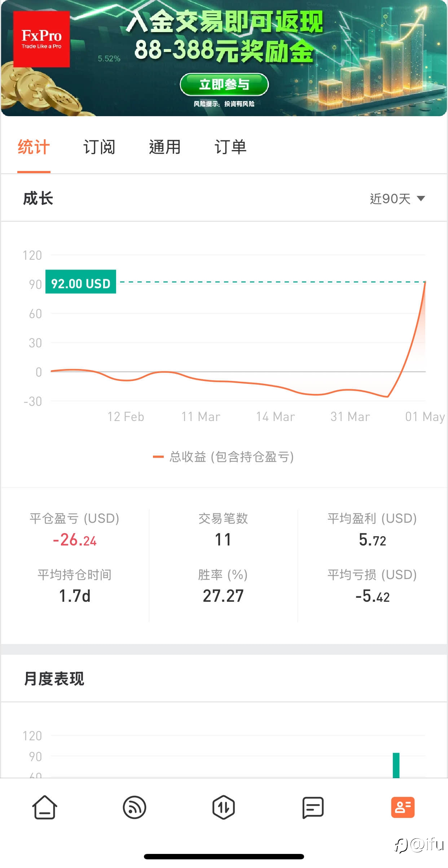This screenshot has height=868, width=448.
Task: Tap the 成长 section heading
Action: (x=38, y=198)
